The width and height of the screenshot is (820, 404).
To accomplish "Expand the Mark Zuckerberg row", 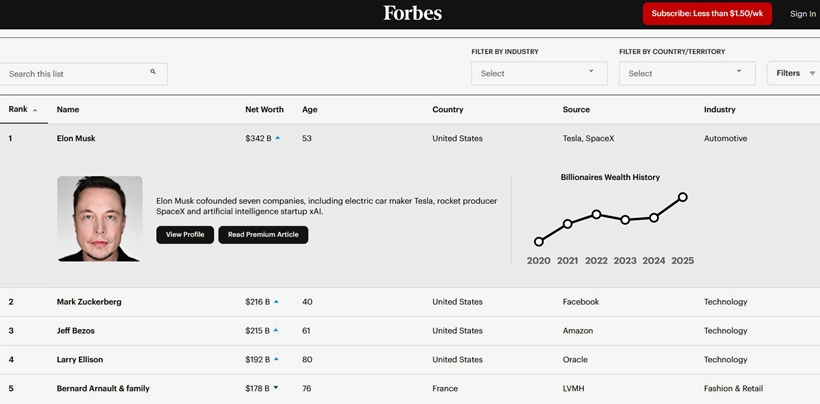I will pos(410,302).
